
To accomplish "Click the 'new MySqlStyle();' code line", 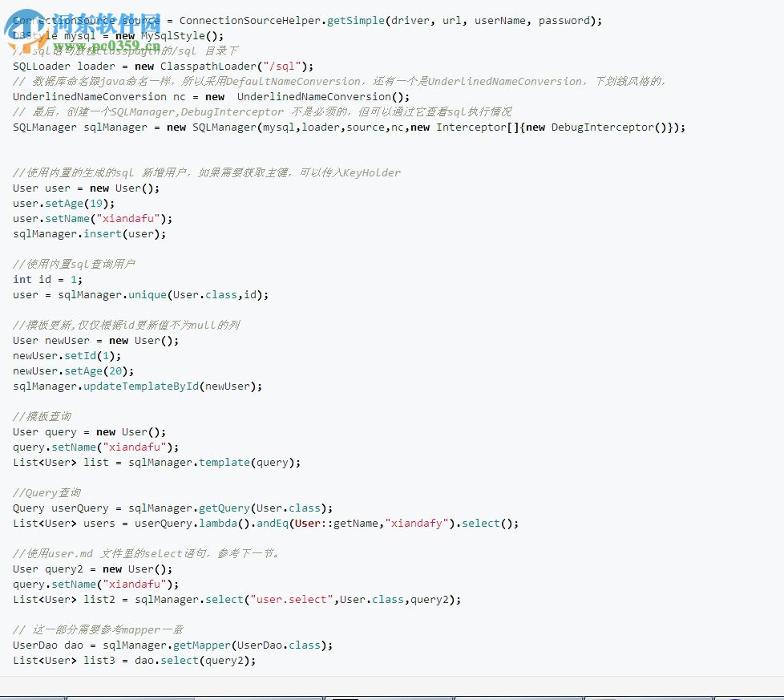I will click(119, 36).
